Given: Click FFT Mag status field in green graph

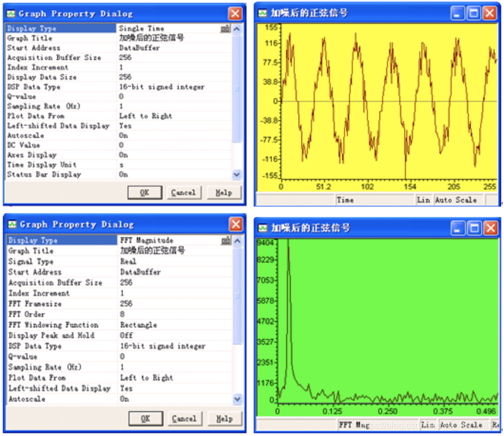Looking at the screenshot, I should pos(378,425).
